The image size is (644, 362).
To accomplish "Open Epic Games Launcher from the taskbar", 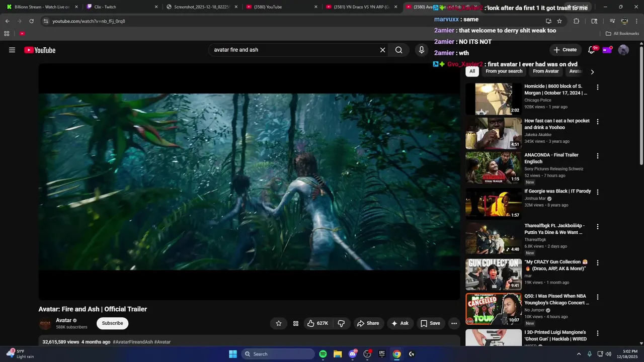I will click(x=382, y=354).
